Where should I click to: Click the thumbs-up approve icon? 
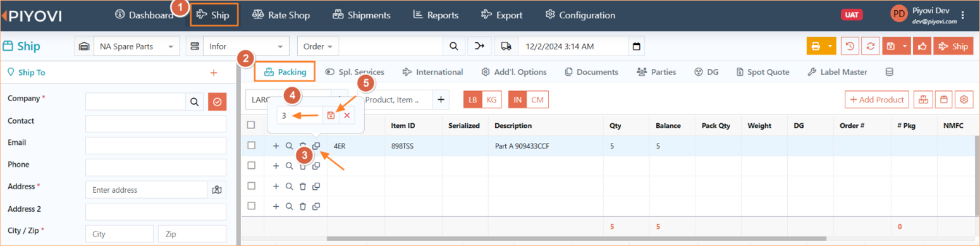(922, 46)
